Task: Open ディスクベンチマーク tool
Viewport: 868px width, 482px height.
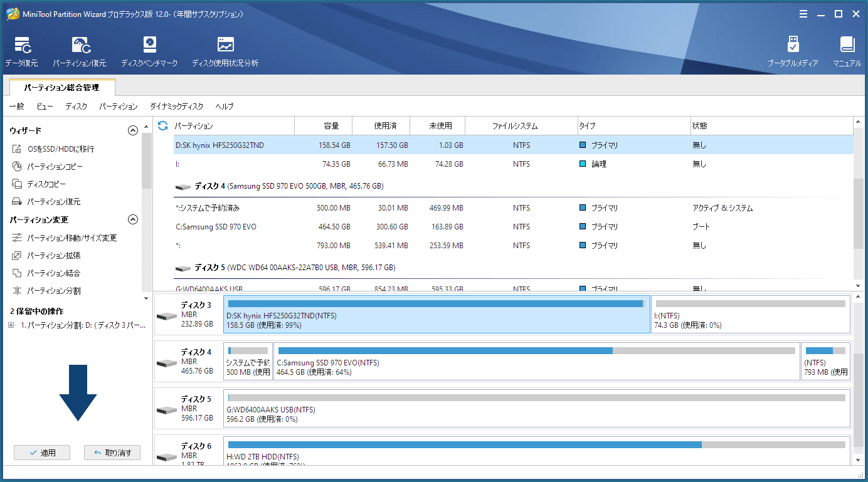Action: [x=149, y=51]
